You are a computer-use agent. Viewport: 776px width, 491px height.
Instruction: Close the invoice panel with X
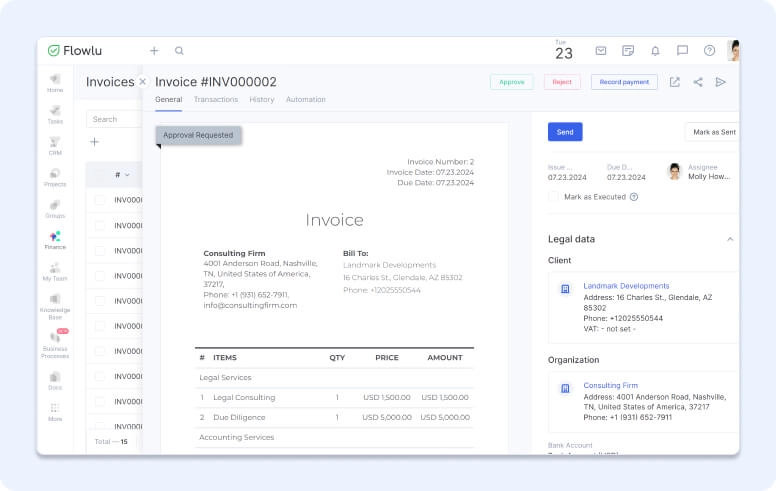point(143,82)
